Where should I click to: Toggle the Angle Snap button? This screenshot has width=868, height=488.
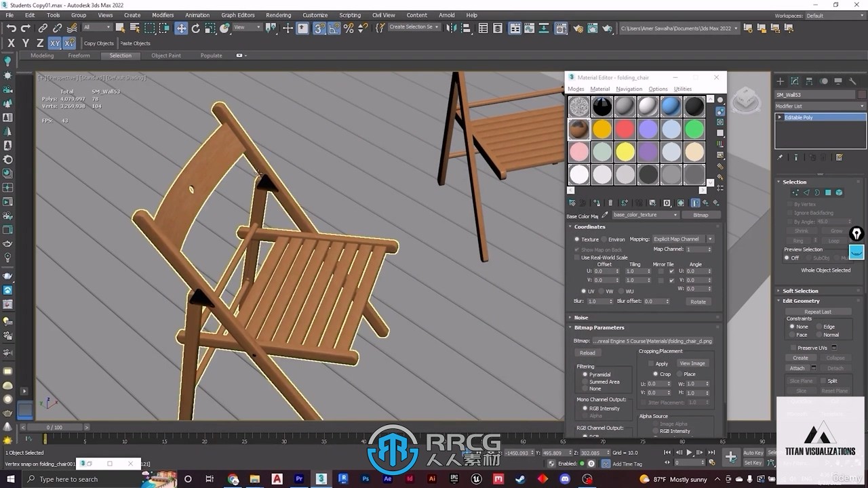(334, 28)
